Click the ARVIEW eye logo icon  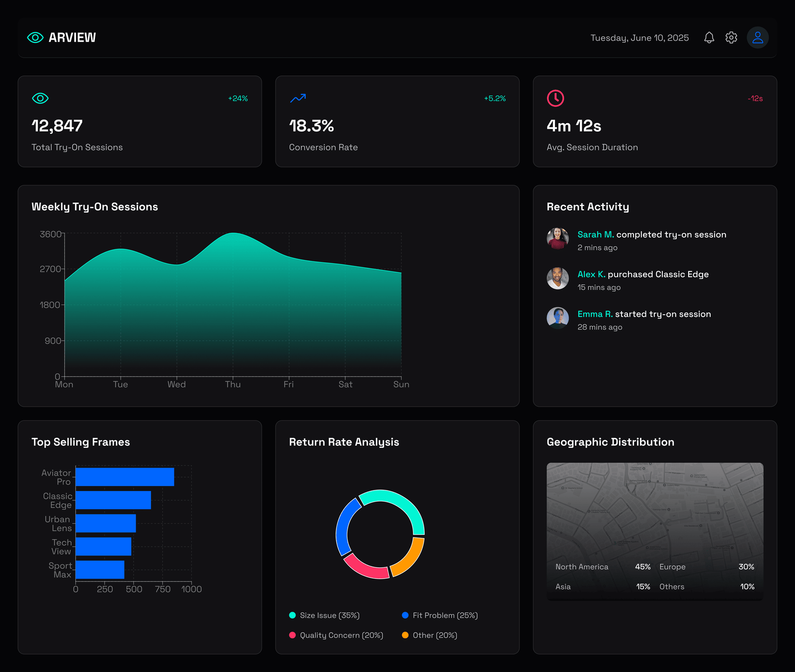pyautogui.click(x=35, y=38)
